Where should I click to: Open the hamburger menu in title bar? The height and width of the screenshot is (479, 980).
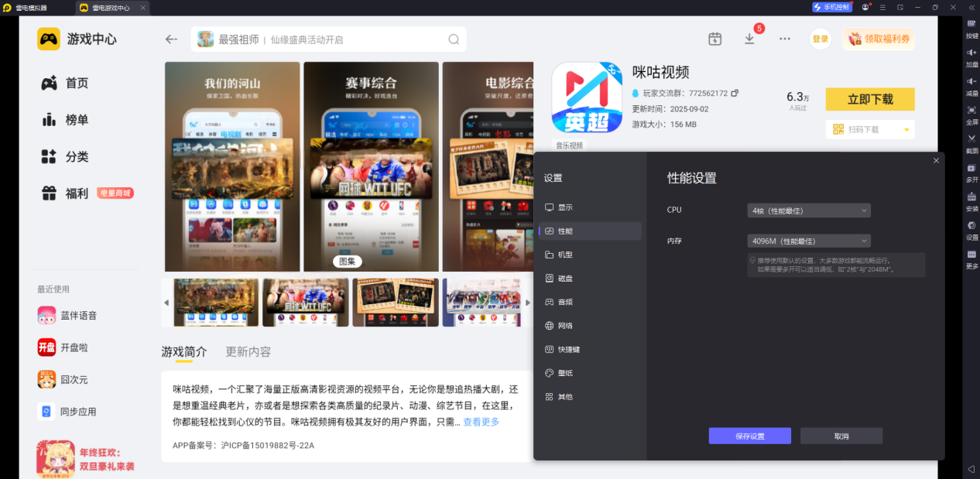(882, 7)
